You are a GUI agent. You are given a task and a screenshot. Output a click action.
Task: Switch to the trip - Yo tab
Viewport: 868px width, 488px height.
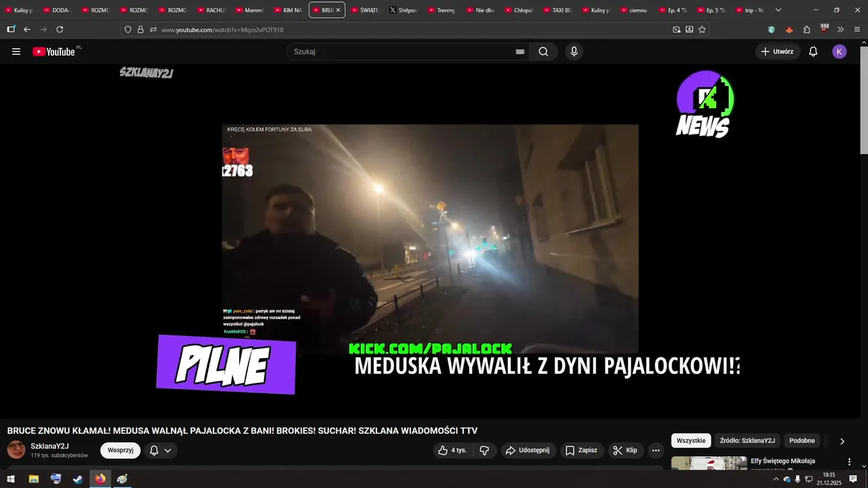(x=749, y=10)
